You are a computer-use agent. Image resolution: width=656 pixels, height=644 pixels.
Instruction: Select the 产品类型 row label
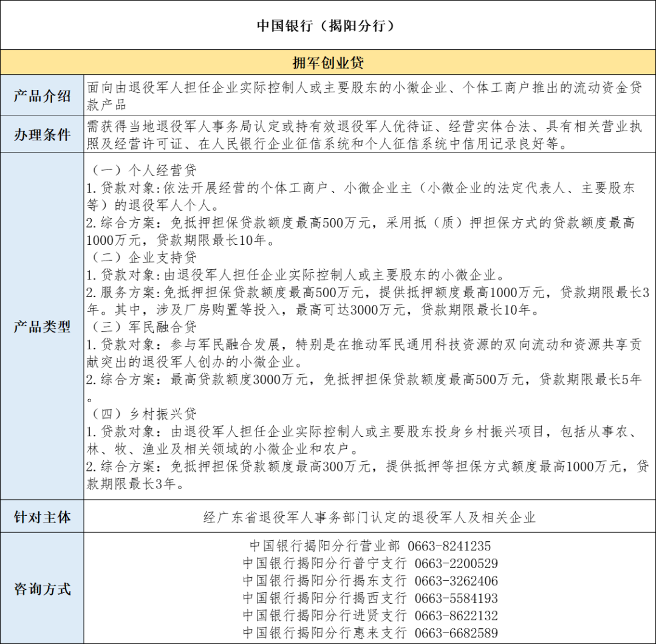point(43,326)
